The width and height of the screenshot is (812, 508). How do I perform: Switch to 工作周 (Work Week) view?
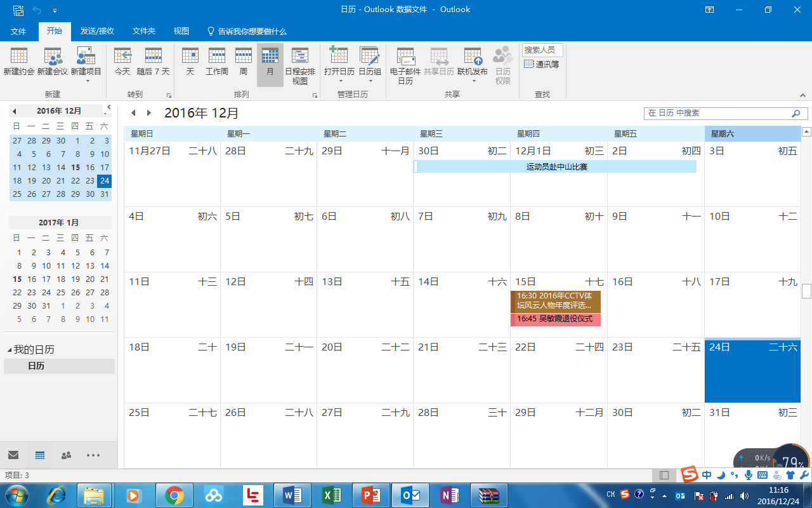217,62
